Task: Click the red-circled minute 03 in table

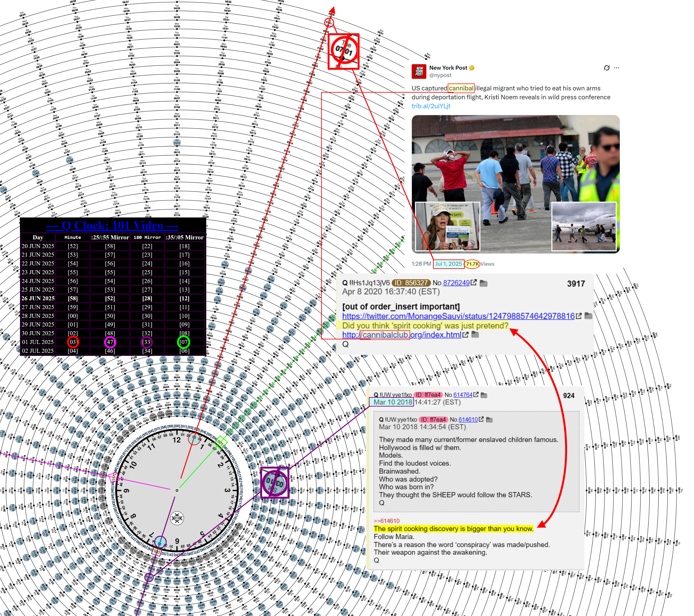Action: coord(73,342)
